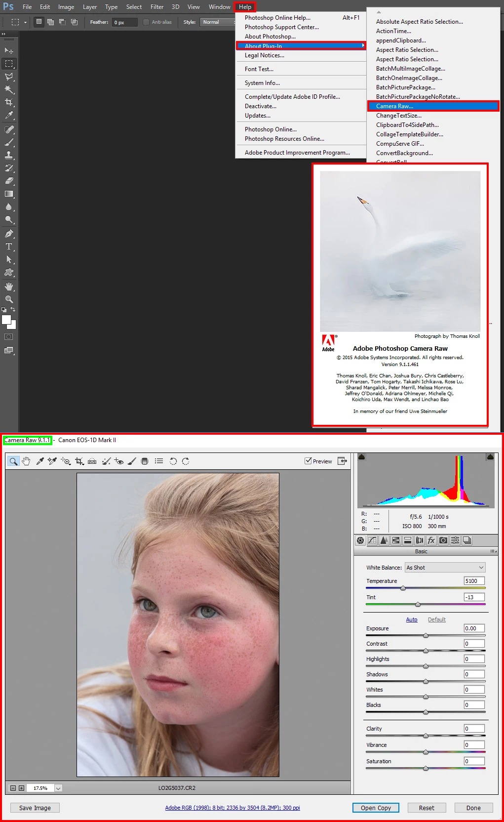Enable Add to selection mode
504x822 pixels.
(x=50, y=22)
